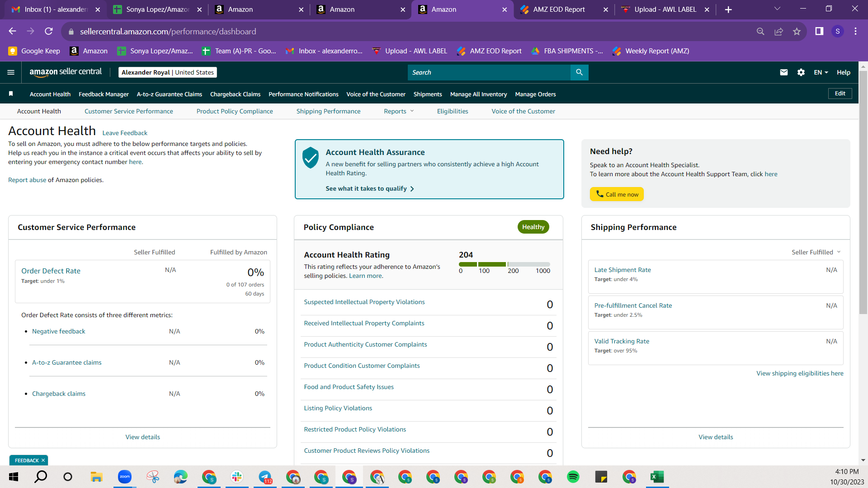Close the FEEDBACK tab with the X
The height and width of the screenshot is (488, 868).
click(x=43, y=460)
